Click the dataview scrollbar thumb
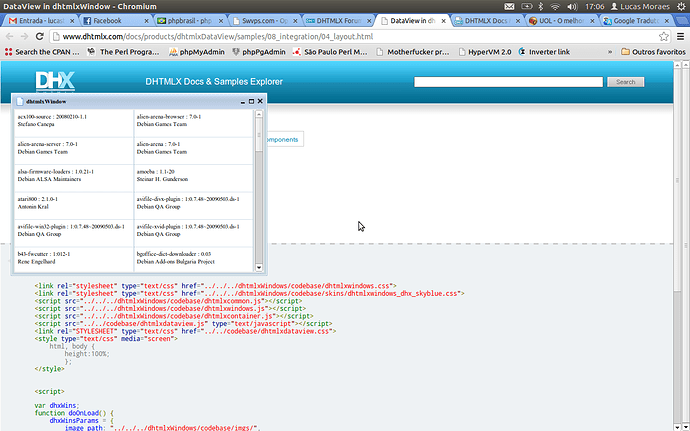Screen dimensions: 690x431 tap(259, 135)
